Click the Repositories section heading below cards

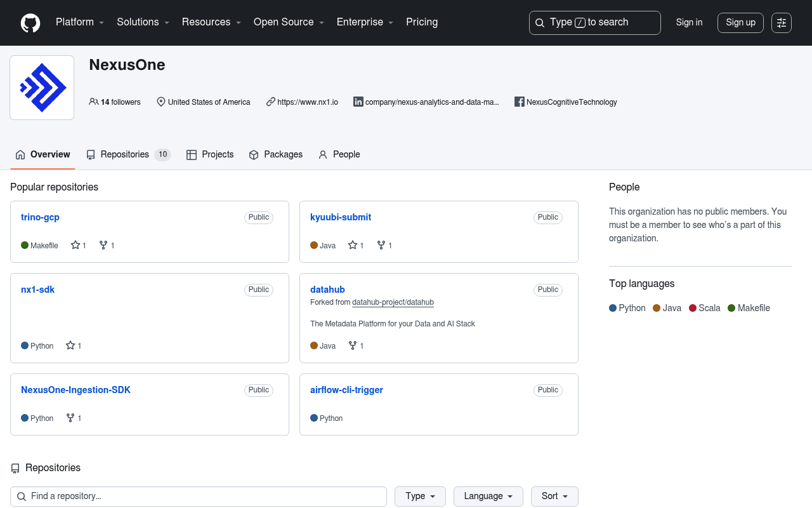(53, 468)
